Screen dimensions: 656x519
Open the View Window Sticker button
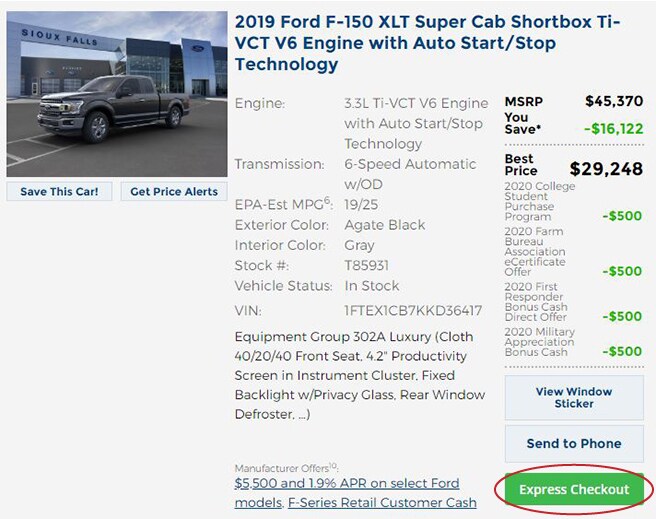click(574, 398)
